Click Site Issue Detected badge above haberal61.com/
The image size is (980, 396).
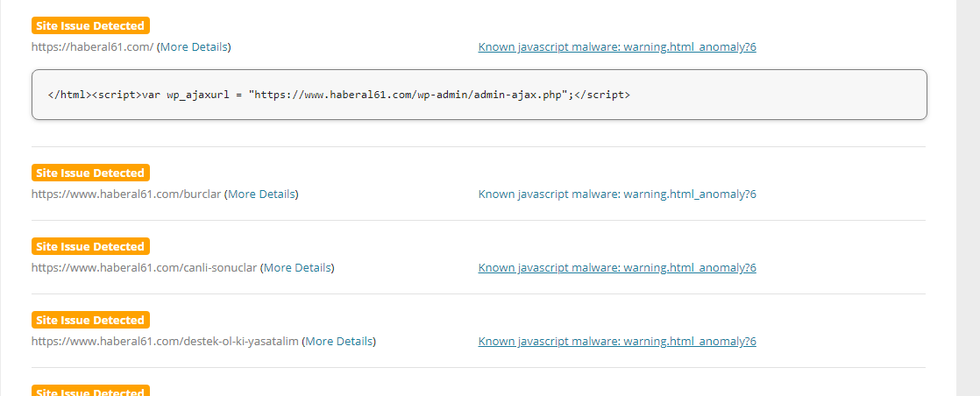pos(90,25)
